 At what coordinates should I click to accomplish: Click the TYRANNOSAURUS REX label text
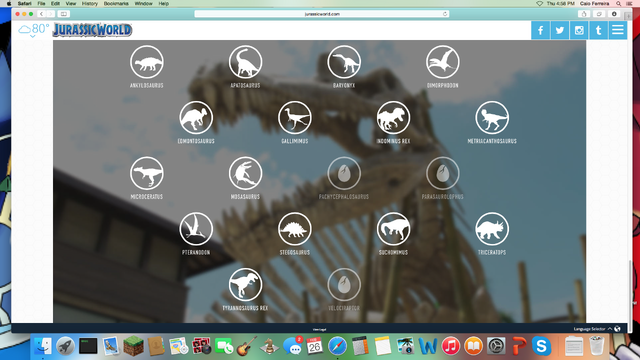[x=245, y=308]
